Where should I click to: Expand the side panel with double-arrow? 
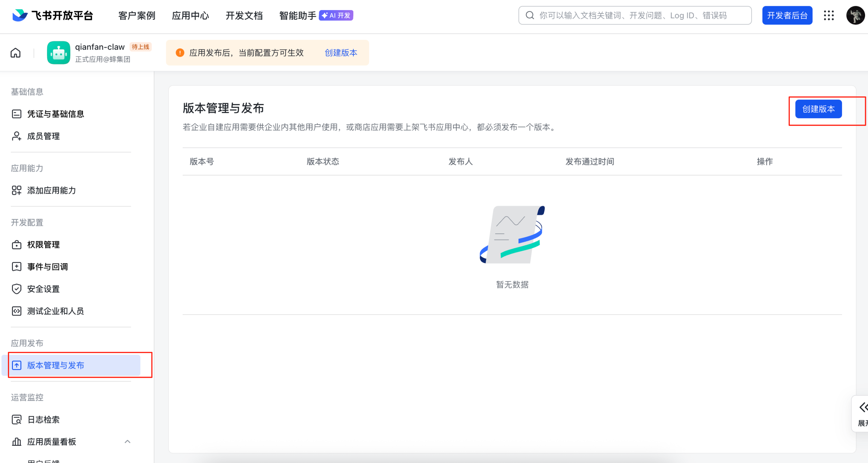(x=862, y=407)
